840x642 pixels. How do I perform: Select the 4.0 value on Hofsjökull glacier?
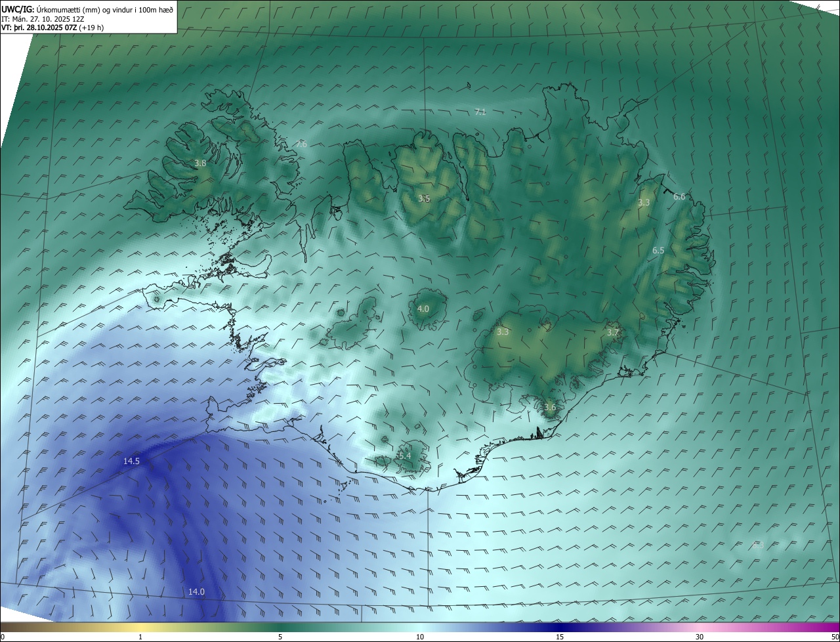tap(423, 309)
